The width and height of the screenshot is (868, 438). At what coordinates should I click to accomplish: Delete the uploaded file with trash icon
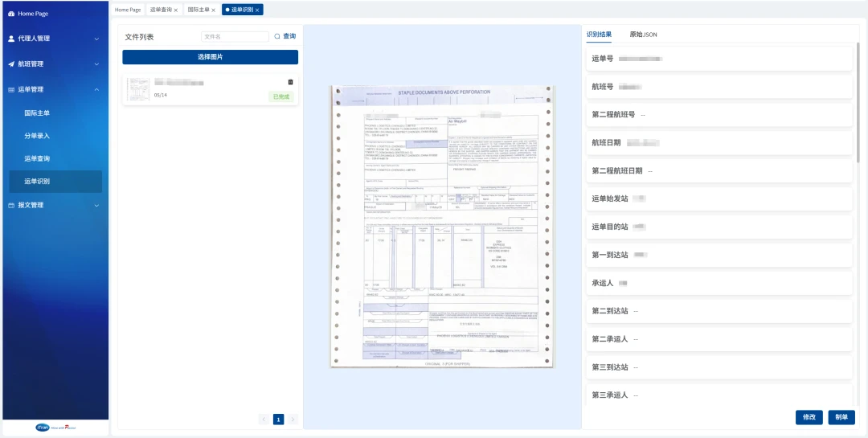click(x=291, y=82)
